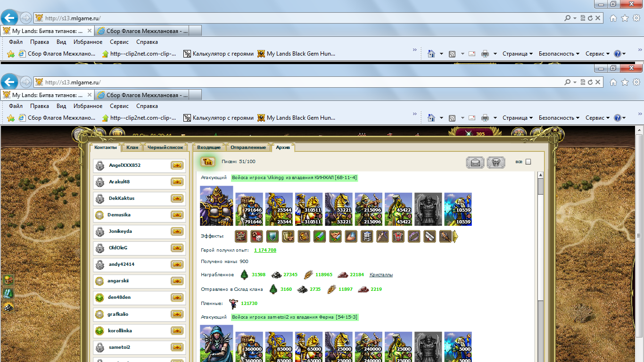
Task: Open Безопасность dropdown in background browser window
Action: (x=559, y=54)
